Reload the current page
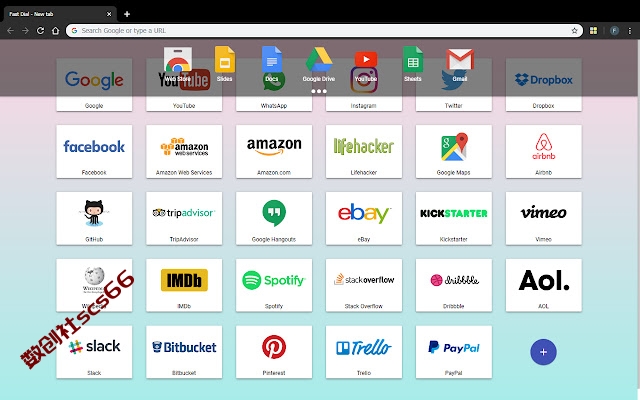The height and width of the screenshot is (400, 640). click(40, 31)
